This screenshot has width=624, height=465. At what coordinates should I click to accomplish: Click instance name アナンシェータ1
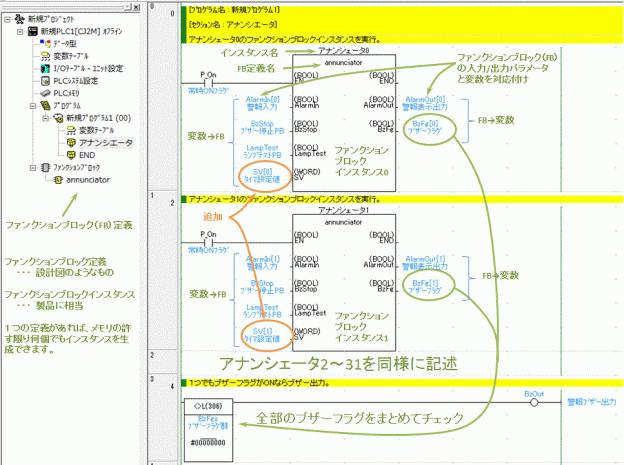pos(343,210)
